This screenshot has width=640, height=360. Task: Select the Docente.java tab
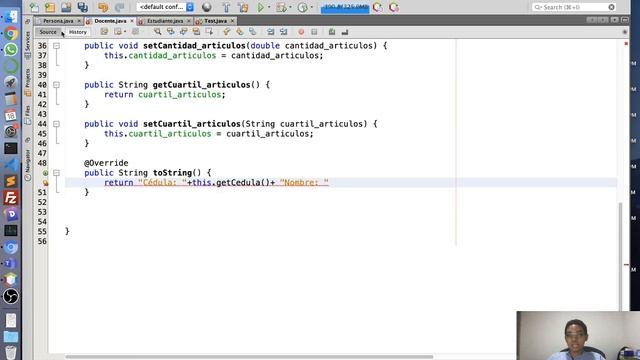110,21
